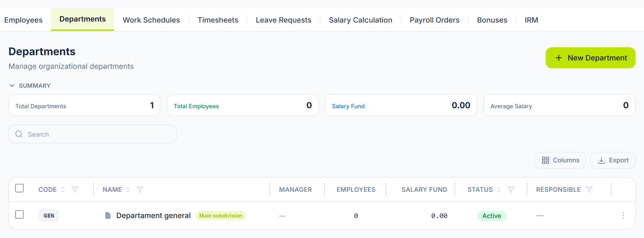This screenshot has width=644, height=238.
Task: Click the SALARY FUND column header
Action: tap(424, 190)
